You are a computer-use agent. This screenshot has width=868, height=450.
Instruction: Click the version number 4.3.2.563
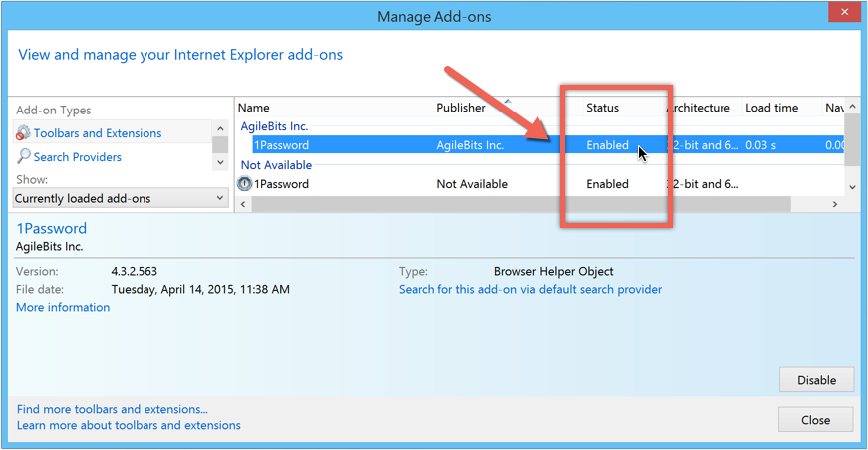pyautogui.click(x=134, y=272)
